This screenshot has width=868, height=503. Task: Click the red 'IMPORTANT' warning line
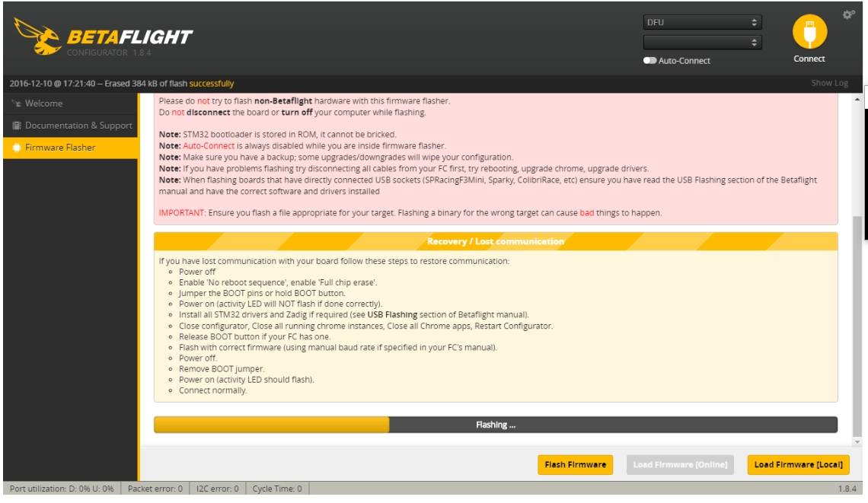[x=410, y=213]
